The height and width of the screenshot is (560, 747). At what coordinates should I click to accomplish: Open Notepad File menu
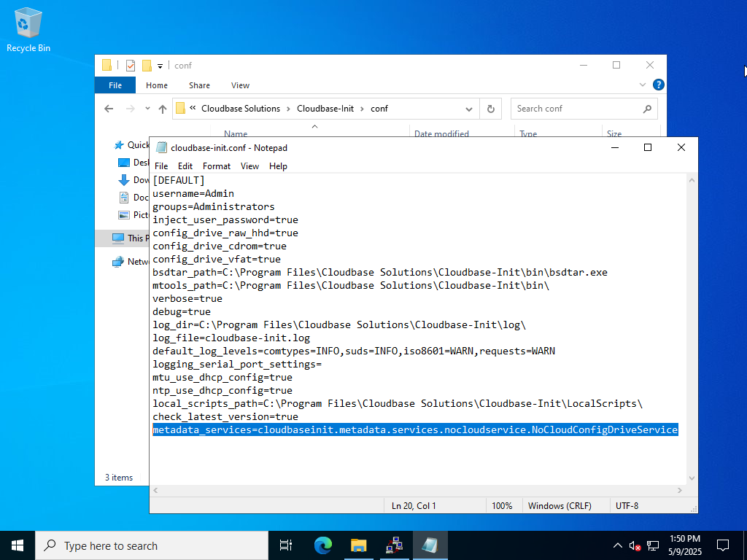coord(161,166)
